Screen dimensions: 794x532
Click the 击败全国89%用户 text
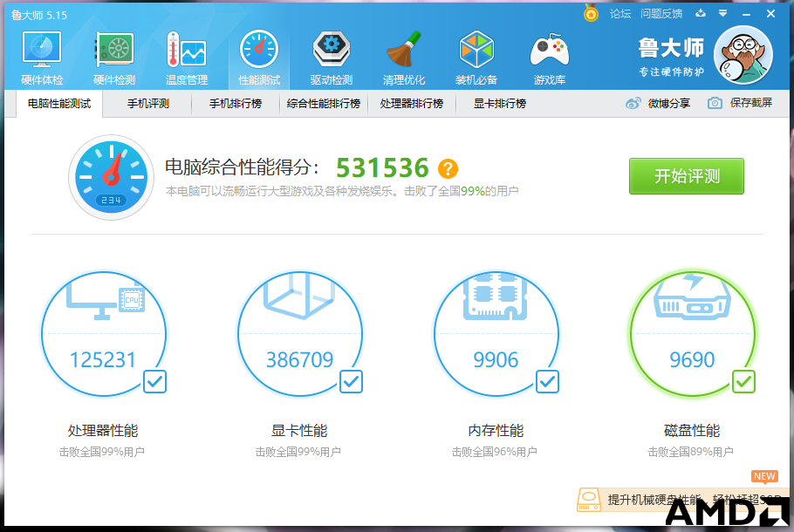tap(691, 452)
